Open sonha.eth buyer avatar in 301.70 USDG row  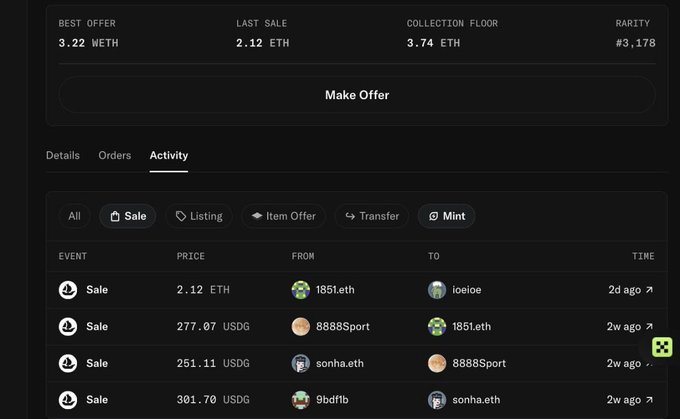pyautogui.click(x=437, y=400)
